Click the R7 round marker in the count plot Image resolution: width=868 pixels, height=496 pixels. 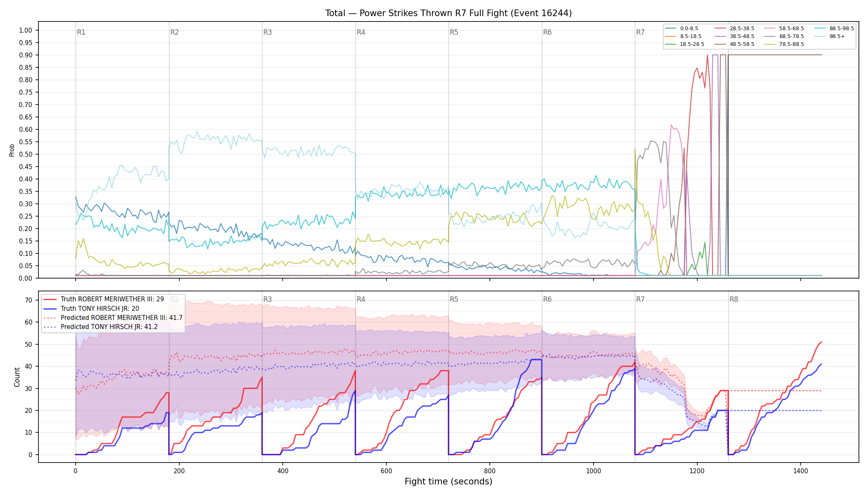(x=640, y=299)
